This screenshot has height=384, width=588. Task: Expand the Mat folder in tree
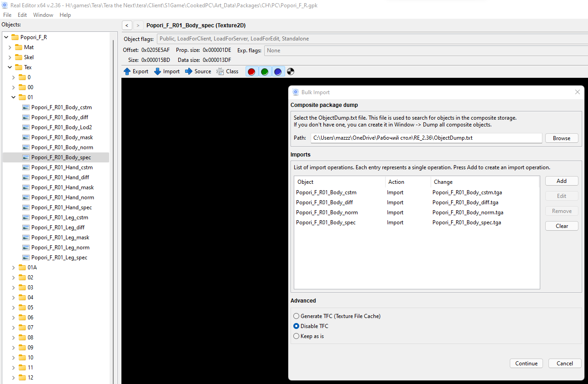[x=10, y=47]
